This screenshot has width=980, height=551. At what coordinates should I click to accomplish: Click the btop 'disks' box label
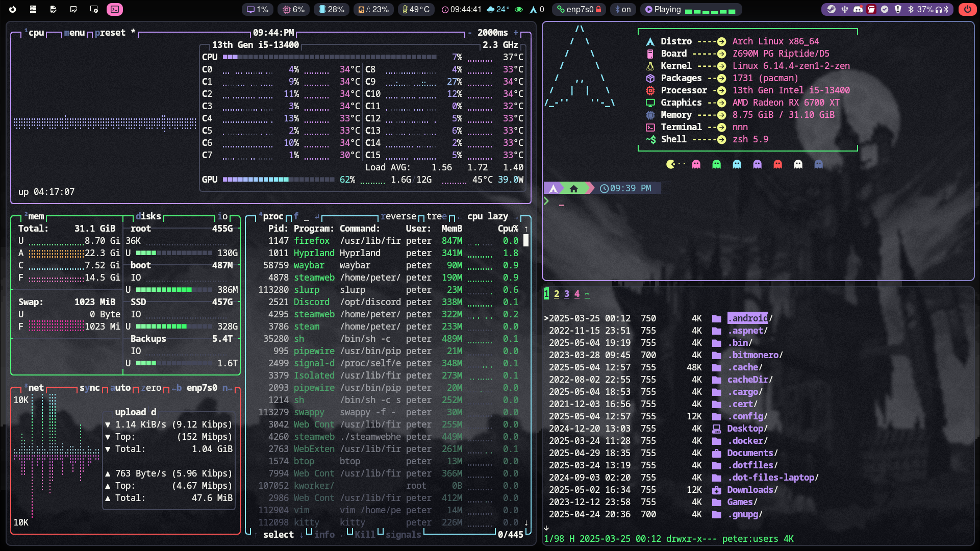click(148, 216)
